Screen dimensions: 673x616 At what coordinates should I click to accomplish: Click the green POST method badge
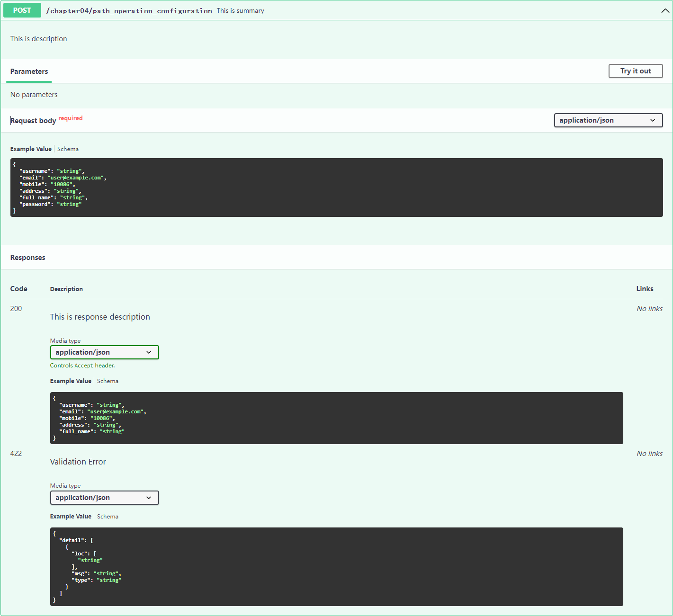(22, 10)
